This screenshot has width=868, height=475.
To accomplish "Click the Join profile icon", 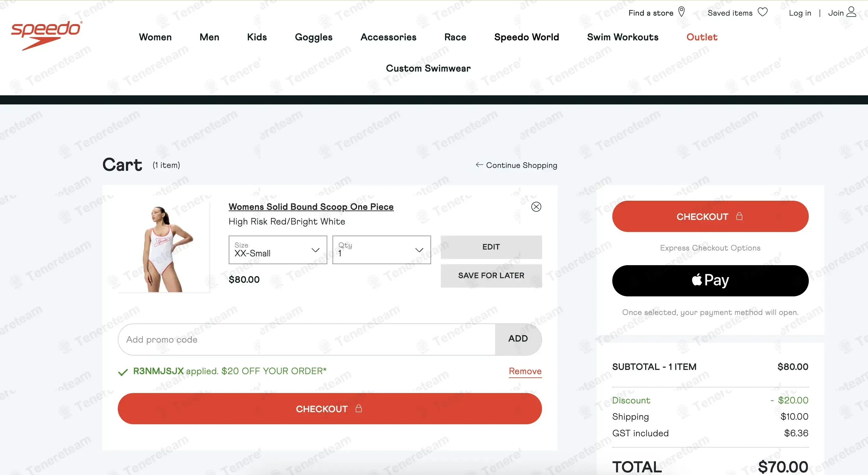I will pos(851,12).
